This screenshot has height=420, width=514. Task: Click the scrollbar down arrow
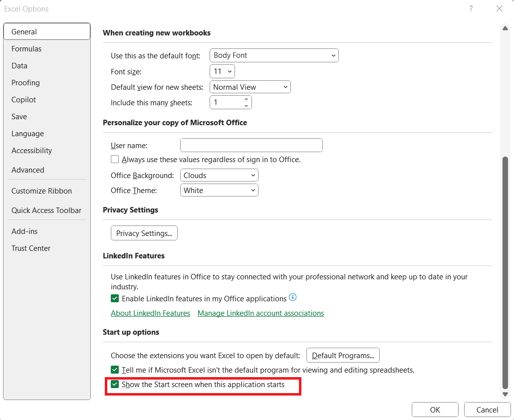coord(505,395)
